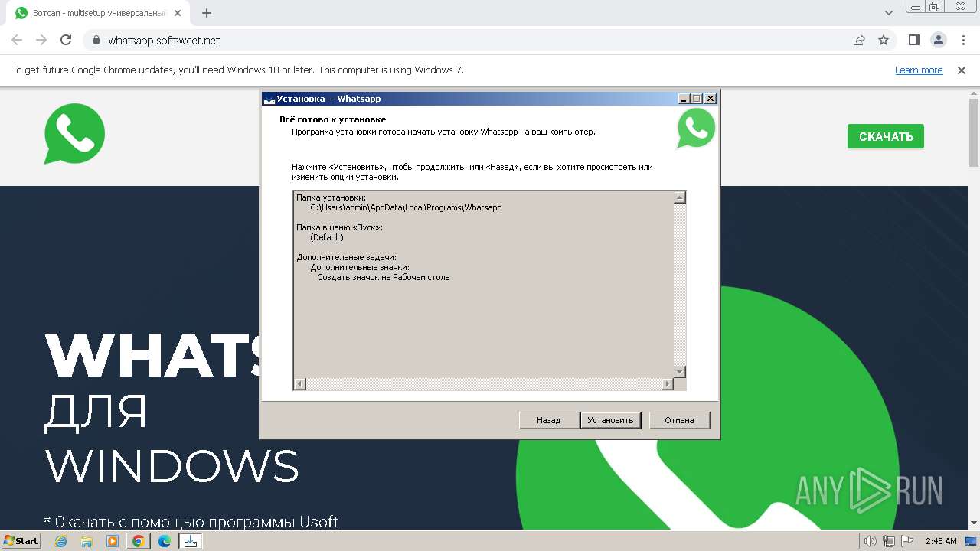Open Chrome profile avatar menu
Screen dimensions: 980x551
(939, 40)
